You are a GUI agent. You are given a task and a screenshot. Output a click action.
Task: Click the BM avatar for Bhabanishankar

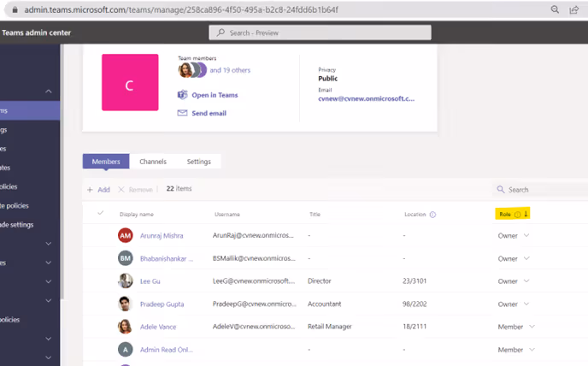tap(126, 258)
